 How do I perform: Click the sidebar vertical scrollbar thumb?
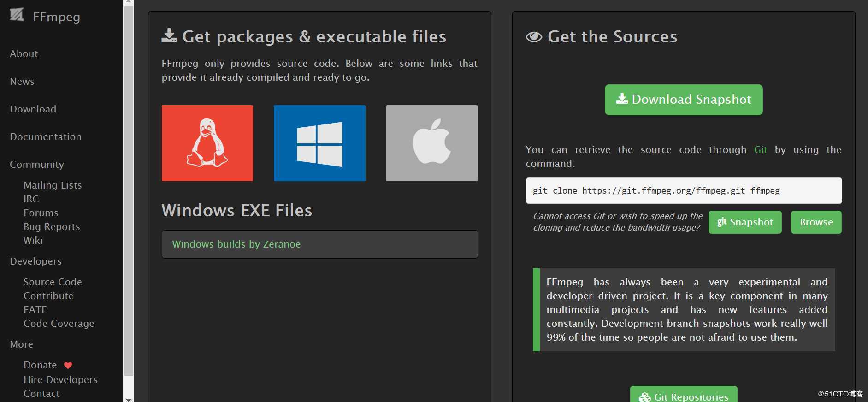pos(129,191)
